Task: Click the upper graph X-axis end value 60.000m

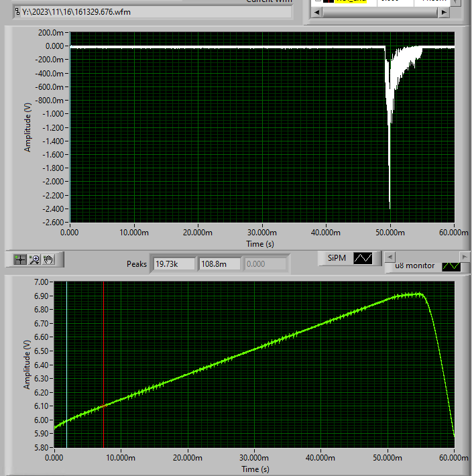Action: [x=454, y=233]
